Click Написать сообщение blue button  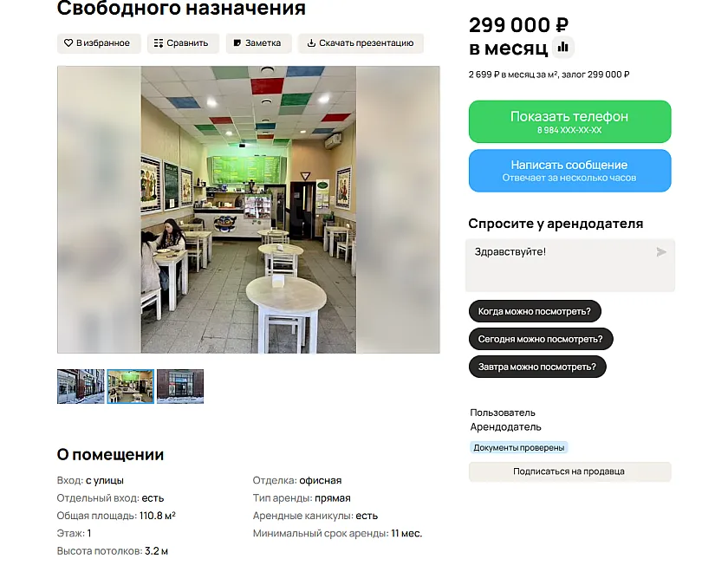(x=569, y=171)
